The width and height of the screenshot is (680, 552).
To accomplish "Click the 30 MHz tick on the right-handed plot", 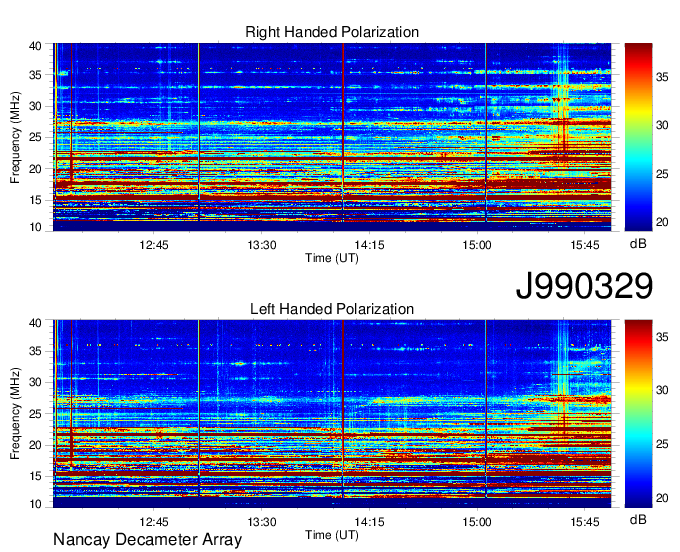I will click(x=36, y=106).
